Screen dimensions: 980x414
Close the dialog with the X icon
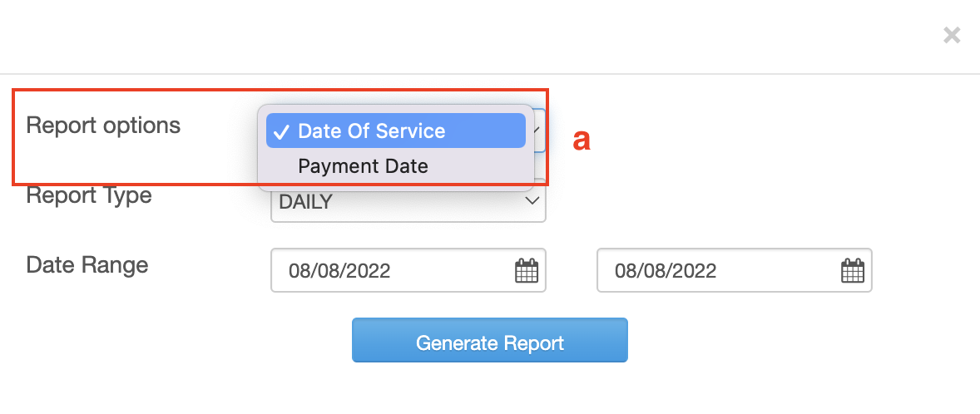point(952,35)
